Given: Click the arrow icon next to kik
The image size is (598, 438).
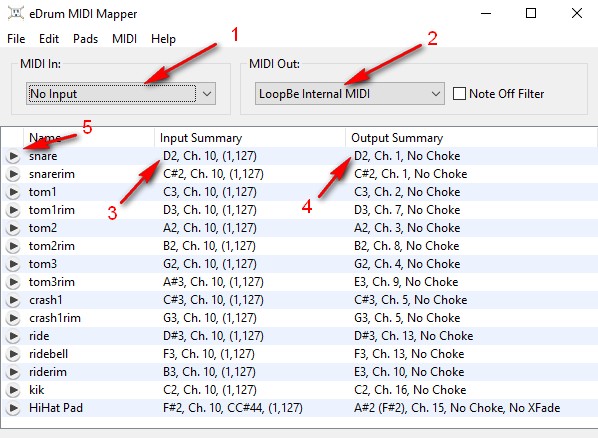Looking at the screenshot, I should click(13, 390).
